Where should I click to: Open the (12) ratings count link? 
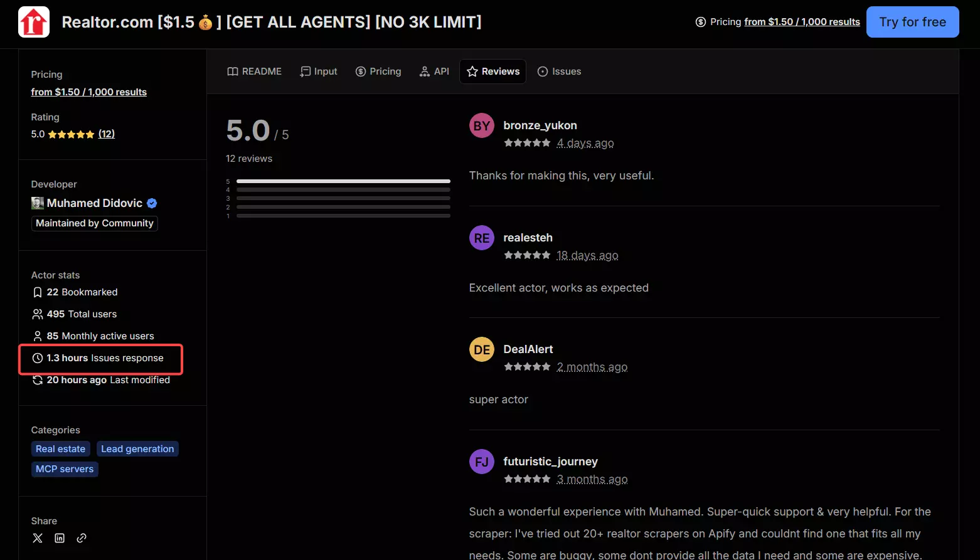(x=107, y=134)
